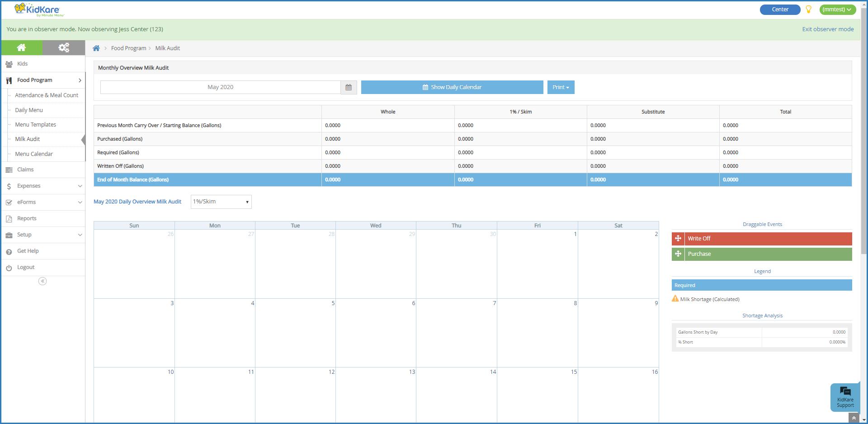
Task: Click the Substitute column header
Action: click(653, 112)
